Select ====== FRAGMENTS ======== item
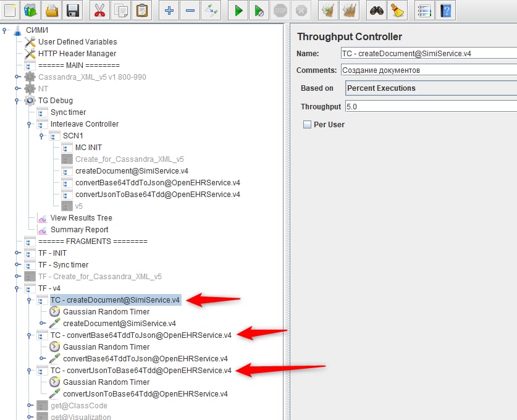Image resolution: width=517 pixels, height=420 pixels. (93, 241)
